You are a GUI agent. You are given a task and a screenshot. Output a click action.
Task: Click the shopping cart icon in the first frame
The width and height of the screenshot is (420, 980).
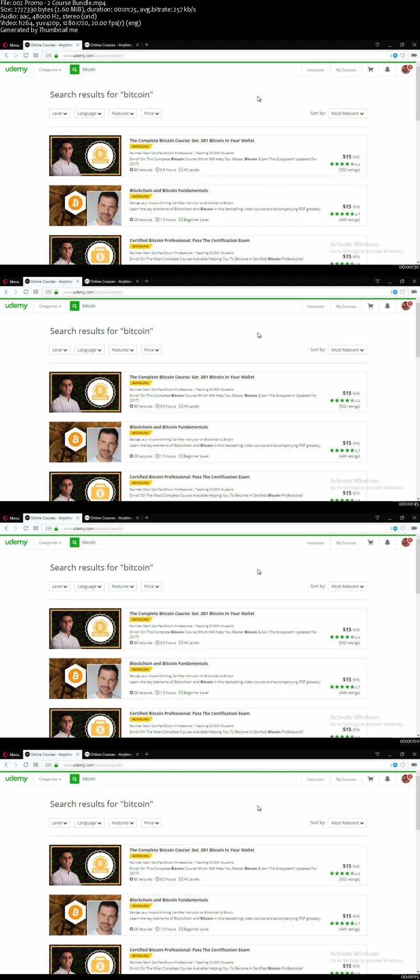tap(370, 70)
